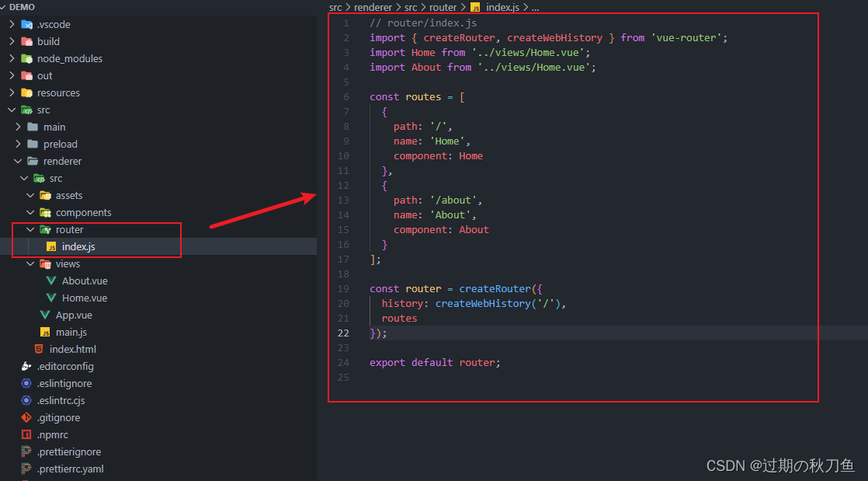The width and height of the screenshot is (868, 481).
Task: Collapse the renderer folder chevron
Action: pyautogui.click(x=18, y=162)
